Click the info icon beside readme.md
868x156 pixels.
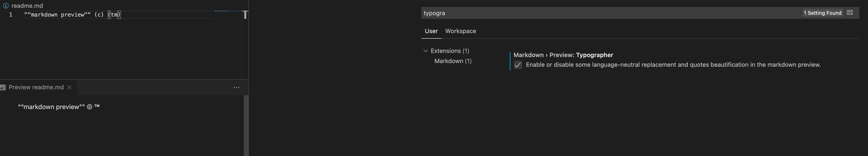point(6,6)
